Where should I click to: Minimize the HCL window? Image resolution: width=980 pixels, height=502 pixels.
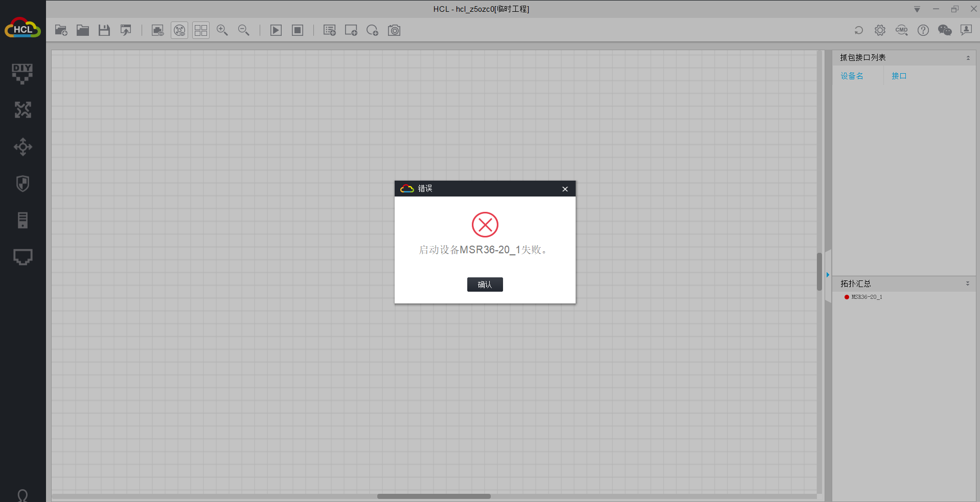(x=936, y=9)
